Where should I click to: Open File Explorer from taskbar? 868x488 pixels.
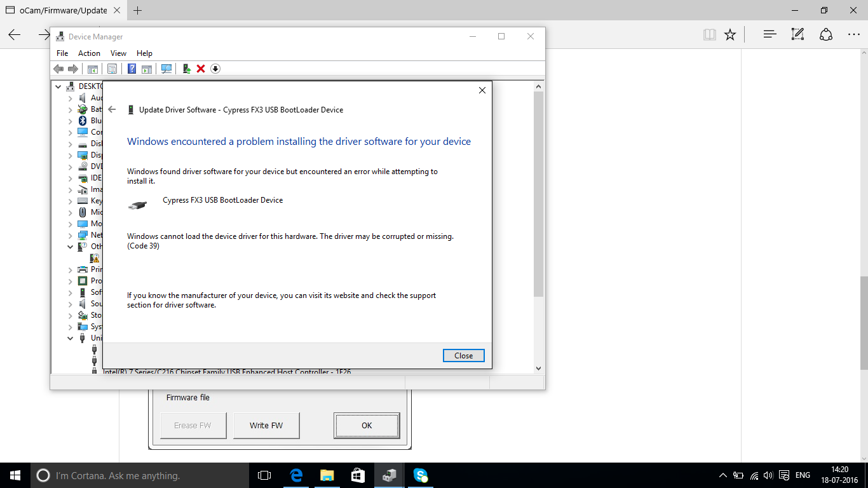coord(327,475)
